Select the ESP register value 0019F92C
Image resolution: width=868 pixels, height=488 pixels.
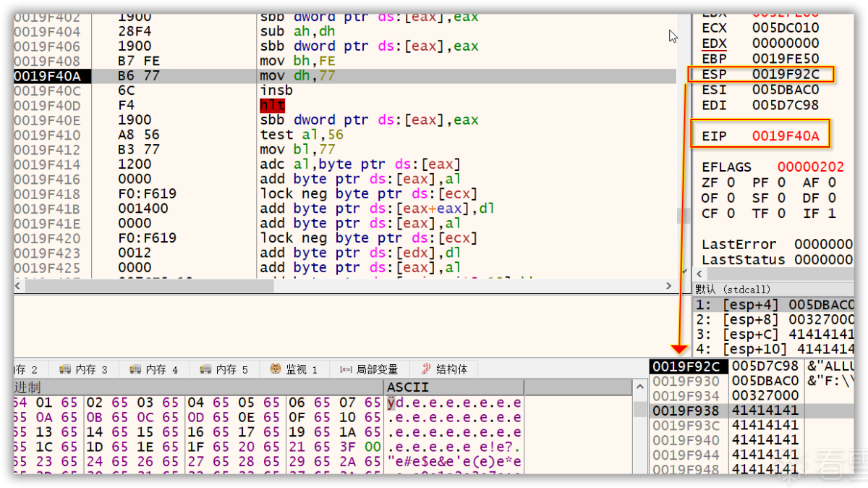786,74
